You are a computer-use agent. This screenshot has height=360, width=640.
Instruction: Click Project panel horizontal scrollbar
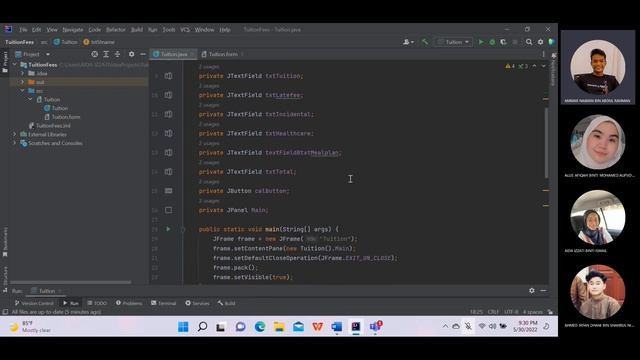pos(71,282)
